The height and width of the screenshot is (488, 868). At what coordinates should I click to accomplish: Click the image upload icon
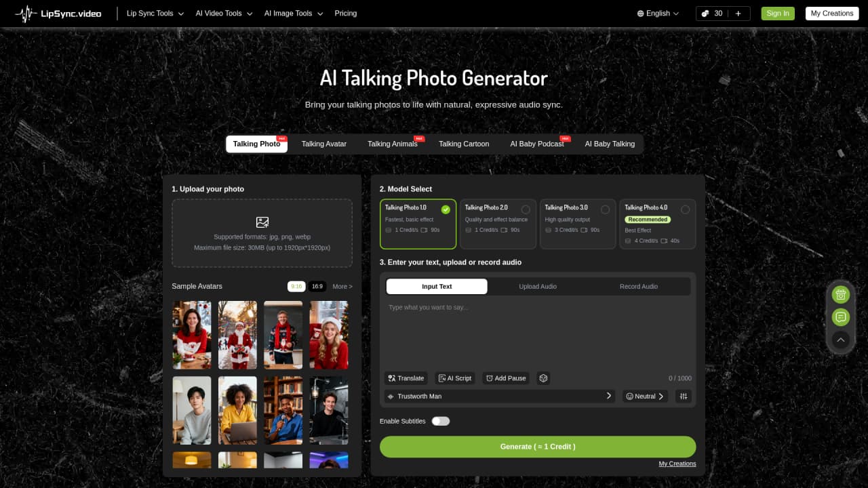262,222
